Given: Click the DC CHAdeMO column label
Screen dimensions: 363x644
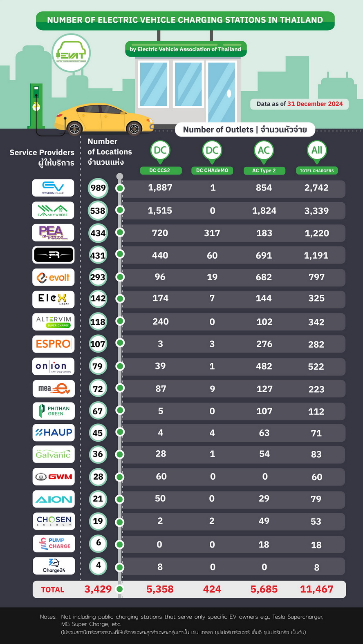Looking at the screenshot, I should pyautogui.click(x=212, y=170).
